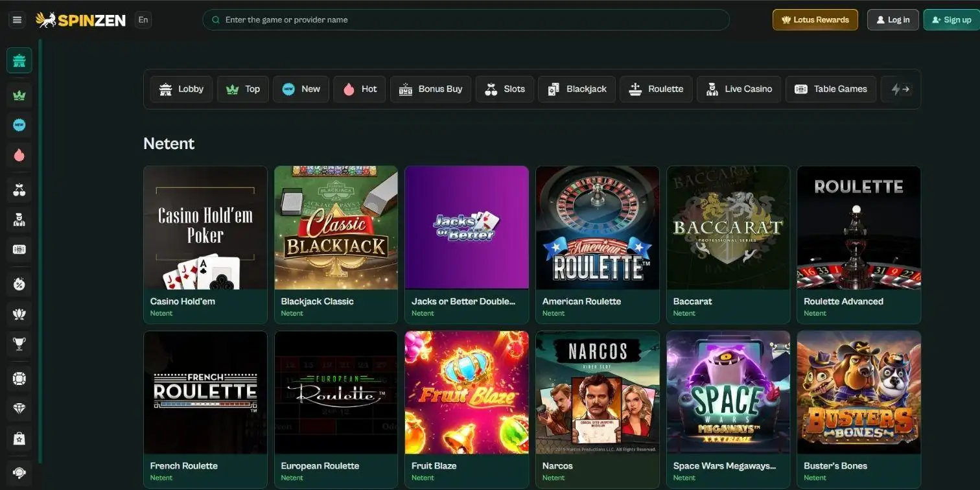Click the Sign up button
The height and width of the screenshot is (490, 980).
pos(951,20)
